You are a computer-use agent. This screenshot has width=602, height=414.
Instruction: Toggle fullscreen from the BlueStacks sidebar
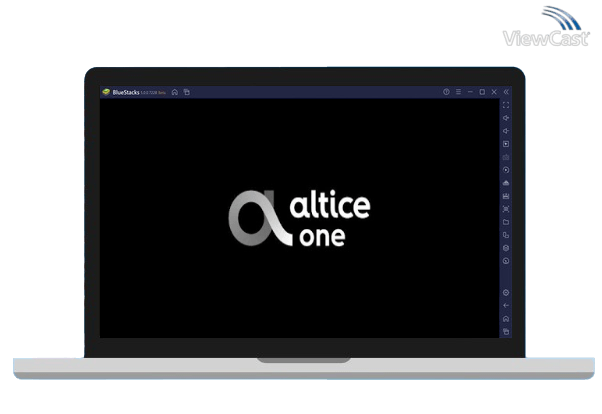[506, 105]
